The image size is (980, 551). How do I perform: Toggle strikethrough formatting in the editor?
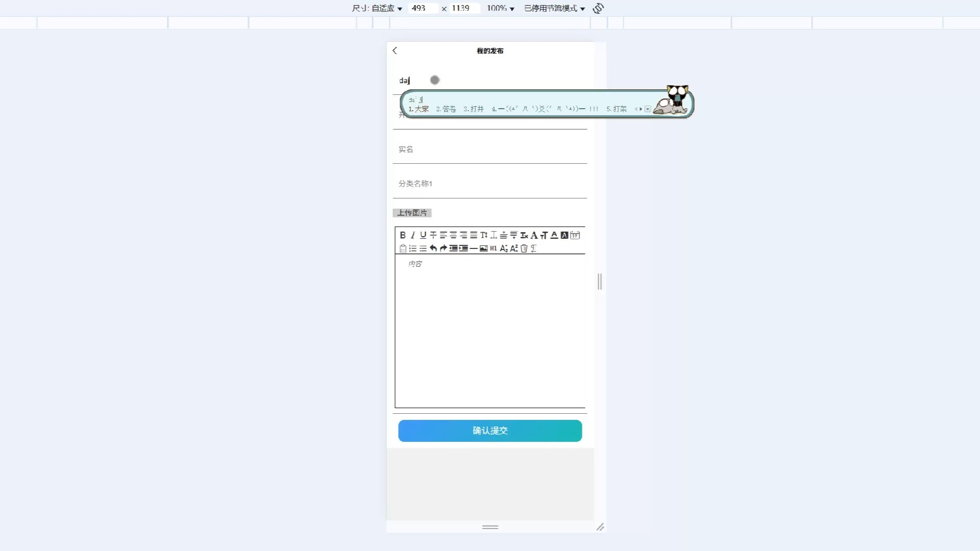[x=433, y=235]
